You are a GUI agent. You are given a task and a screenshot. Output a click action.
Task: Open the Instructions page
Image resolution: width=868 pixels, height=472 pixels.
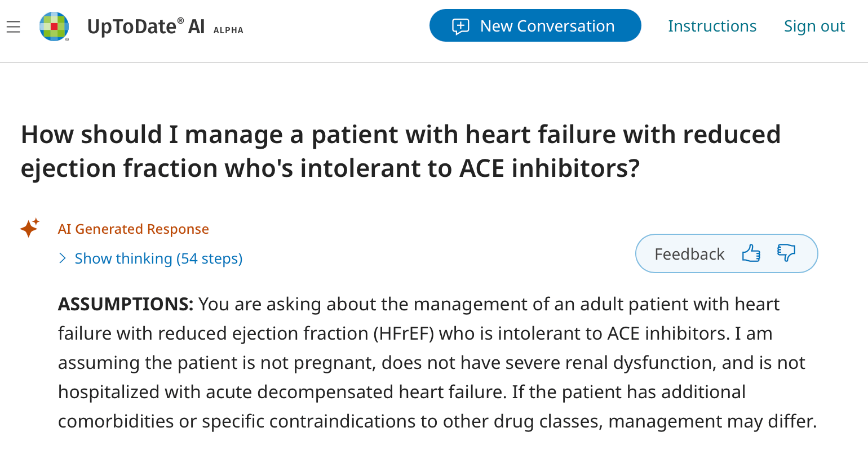712,26
